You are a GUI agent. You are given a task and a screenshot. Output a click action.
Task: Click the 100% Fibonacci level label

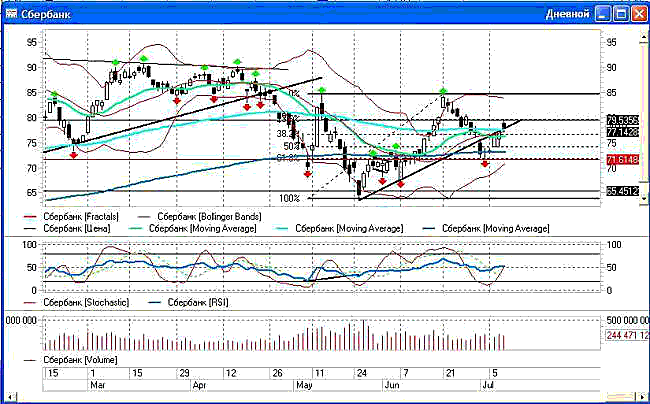(289, 198)
